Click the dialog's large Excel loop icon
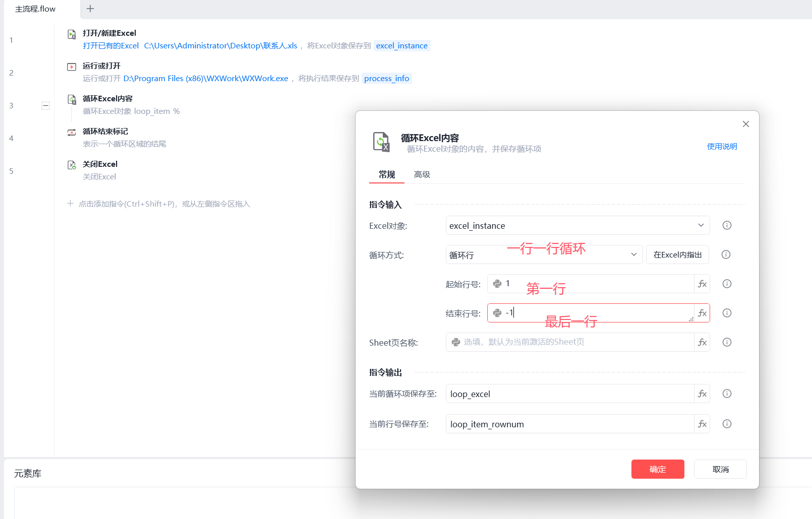 point(381,142)
